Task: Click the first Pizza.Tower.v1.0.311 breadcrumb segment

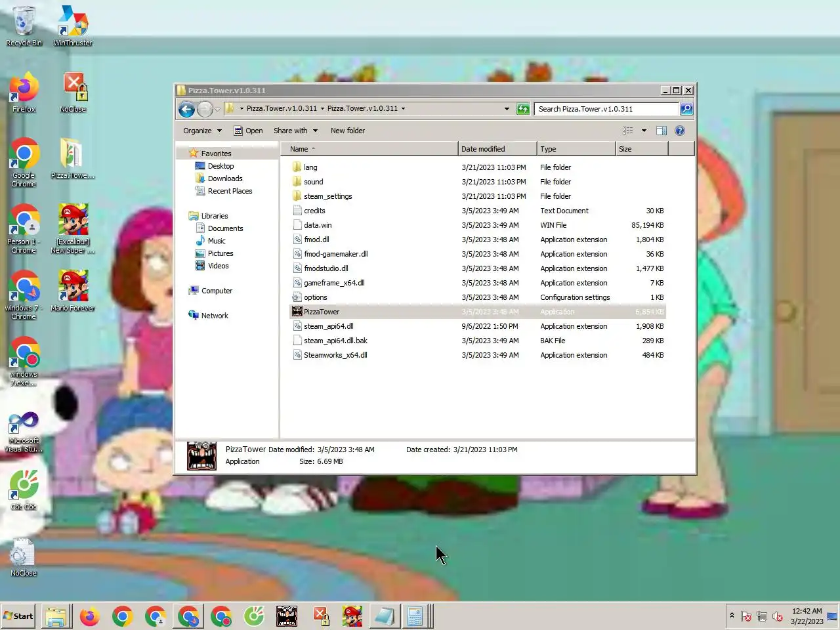Action: 282,109
